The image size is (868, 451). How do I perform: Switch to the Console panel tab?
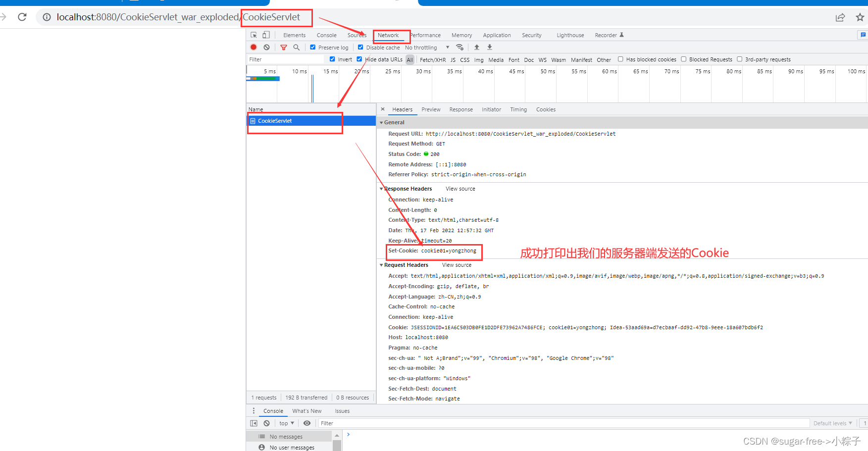pyautogui.click(x=326, y=35)
